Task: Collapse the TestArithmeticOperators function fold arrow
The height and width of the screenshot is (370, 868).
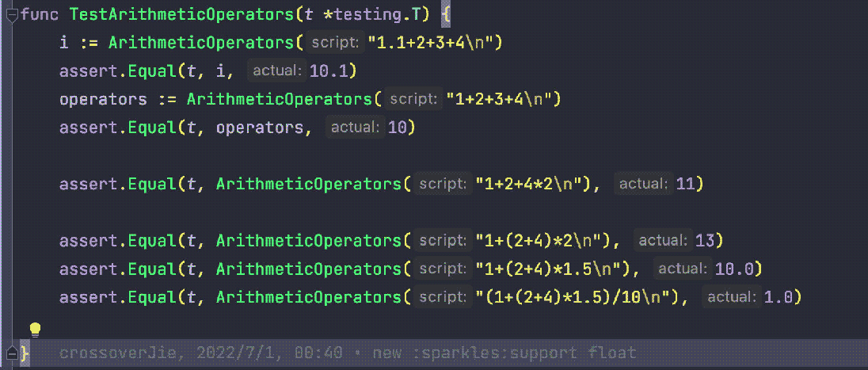Action: 10,15
